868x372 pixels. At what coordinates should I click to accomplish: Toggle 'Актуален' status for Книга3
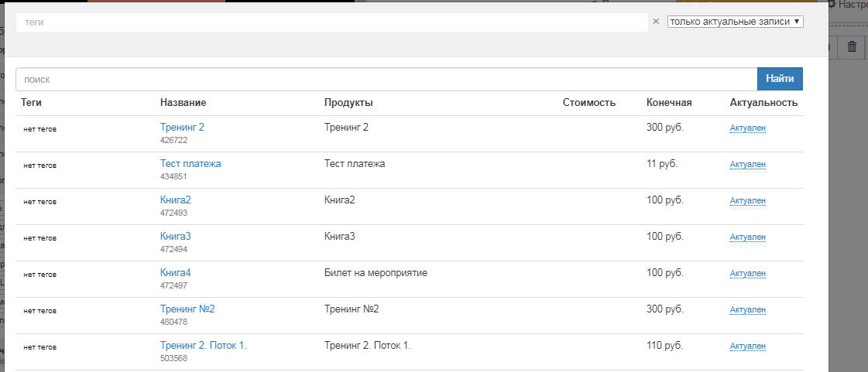[747, 237]
